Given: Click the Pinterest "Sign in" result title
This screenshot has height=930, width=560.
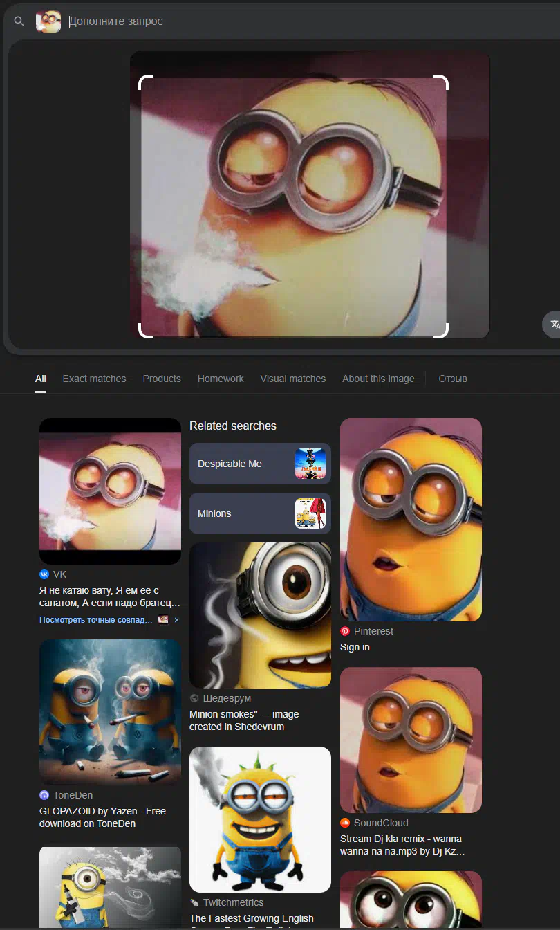Looking at the screenshot, I should 355,647.
